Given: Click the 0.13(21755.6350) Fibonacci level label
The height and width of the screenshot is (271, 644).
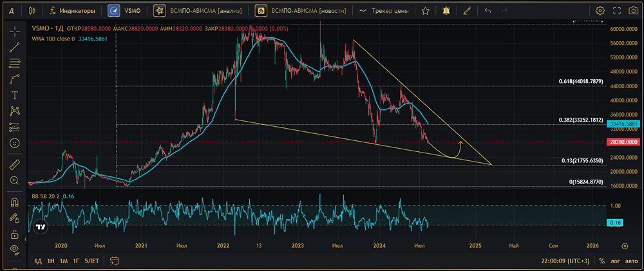Looking at the screenshot, I should (x=582, y=161).
